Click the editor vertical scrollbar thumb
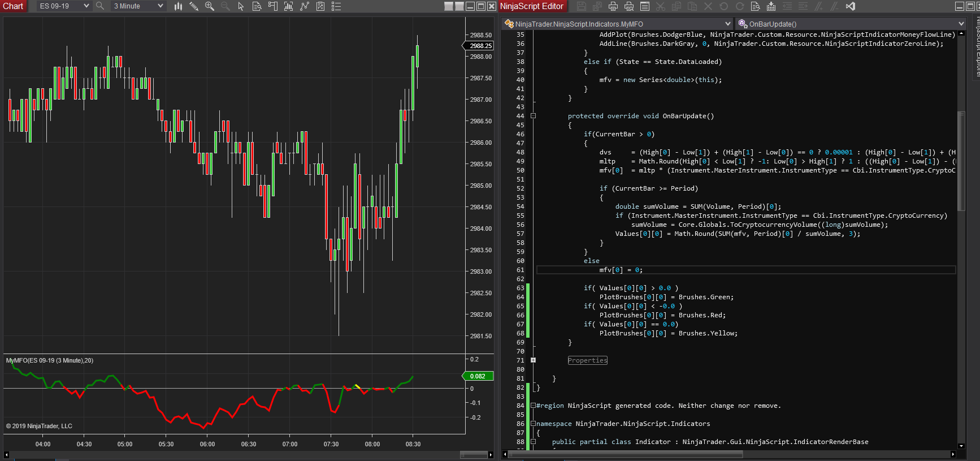This screenshot has width=980, height=461. tap(961, 161)
